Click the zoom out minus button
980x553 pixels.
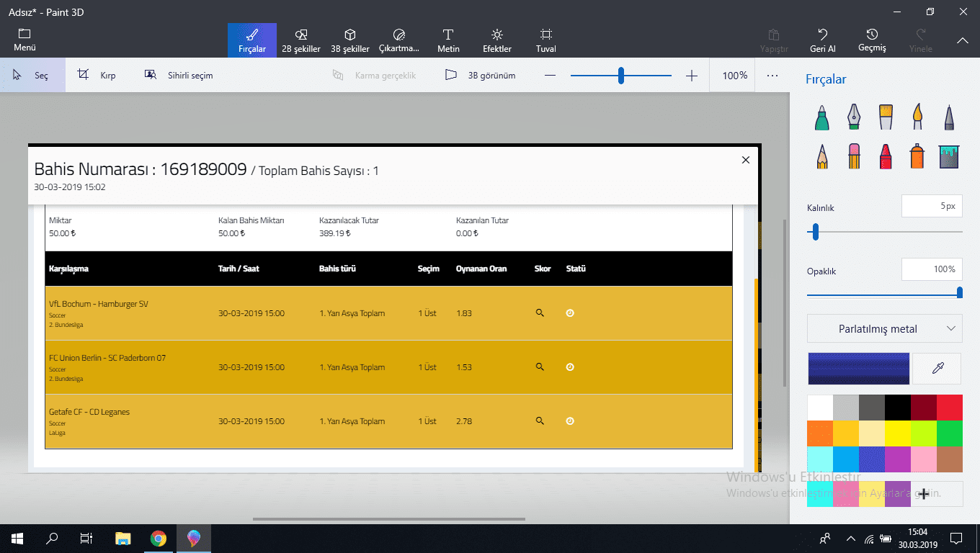pos(551,76)
